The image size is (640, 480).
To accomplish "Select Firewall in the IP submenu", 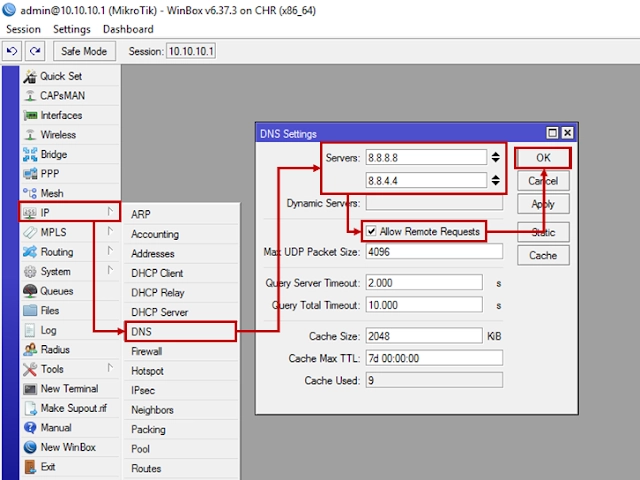I will coord(182,351).
